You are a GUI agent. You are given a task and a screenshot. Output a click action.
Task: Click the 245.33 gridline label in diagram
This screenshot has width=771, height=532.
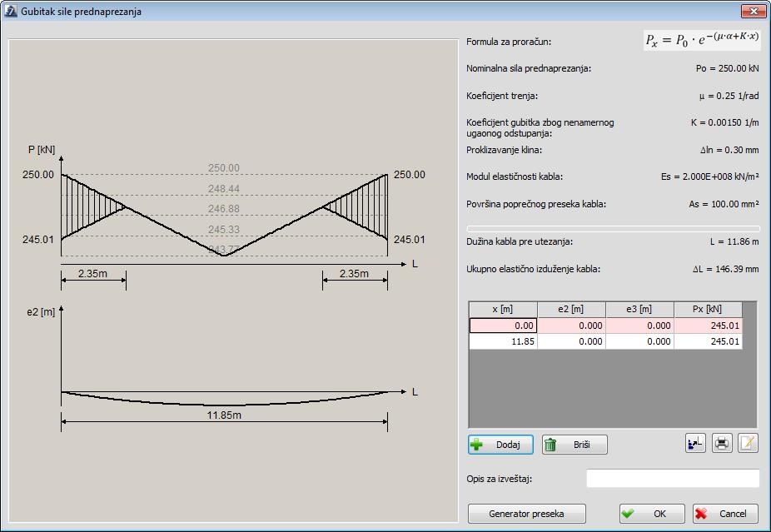224,230
